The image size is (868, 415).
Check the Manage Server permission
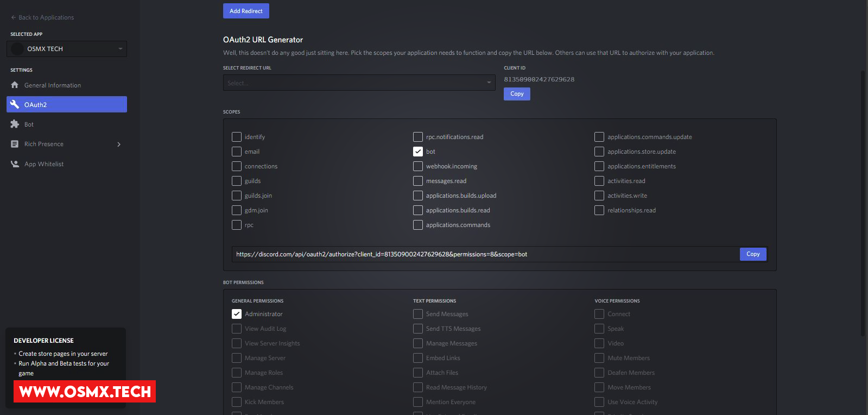237,358
